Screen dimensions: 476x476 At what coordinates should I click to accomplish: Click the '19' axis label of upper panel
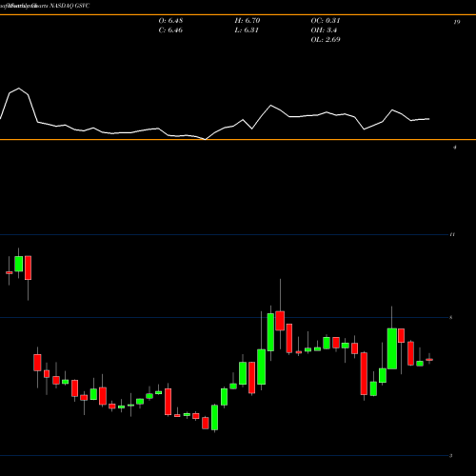click(457, 22)
